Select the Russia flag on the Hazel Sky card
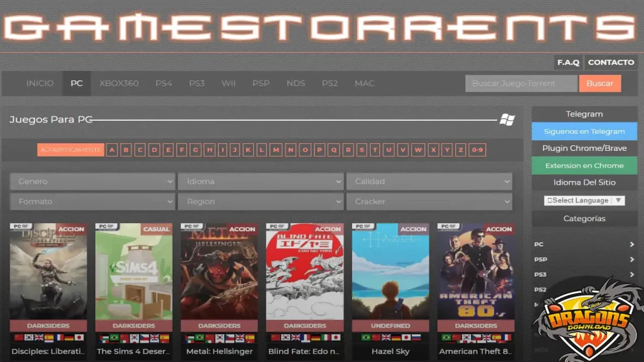 [x=415, y=336]
